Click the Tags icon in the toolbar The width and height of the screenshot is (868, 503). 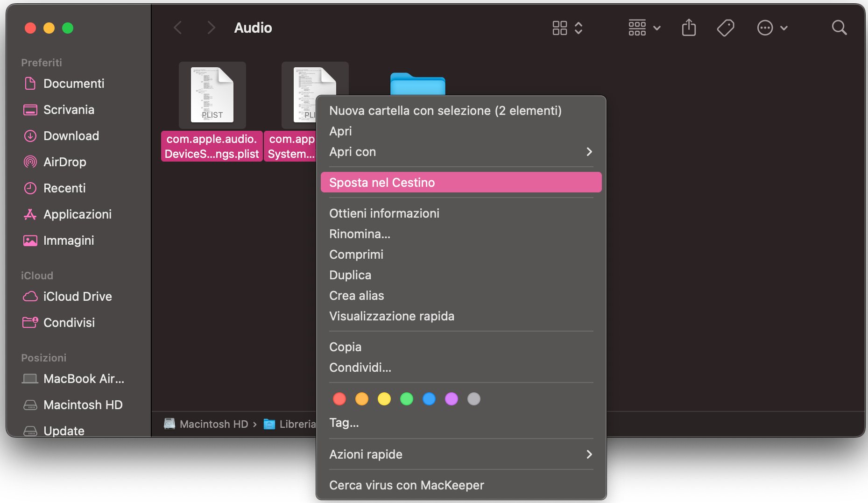click(725, 28)
